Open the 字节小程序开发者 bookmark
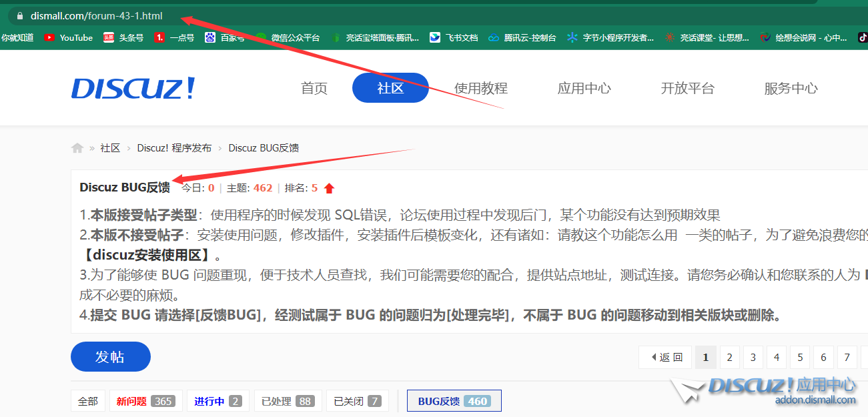This screenshot has width=868, height=417. point(610,38)
